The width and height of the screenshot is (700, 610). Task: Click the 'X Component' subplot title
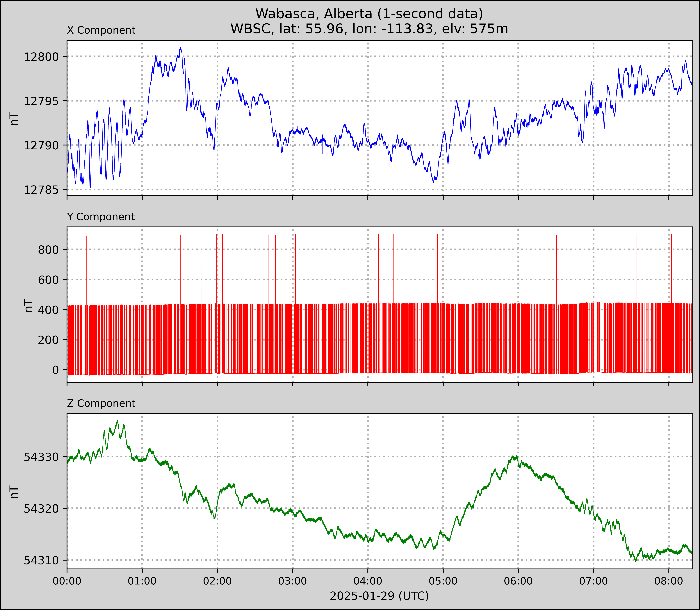click(101, 30)
